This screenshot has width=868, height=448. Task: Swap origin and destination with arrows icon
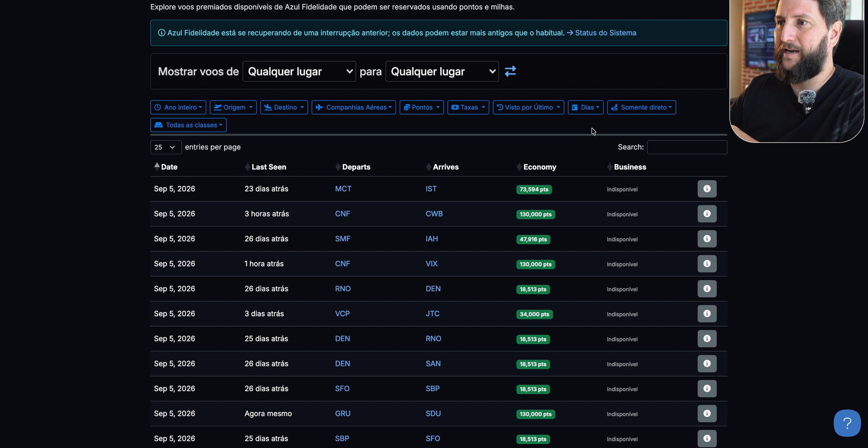click(x=510, y=71)
